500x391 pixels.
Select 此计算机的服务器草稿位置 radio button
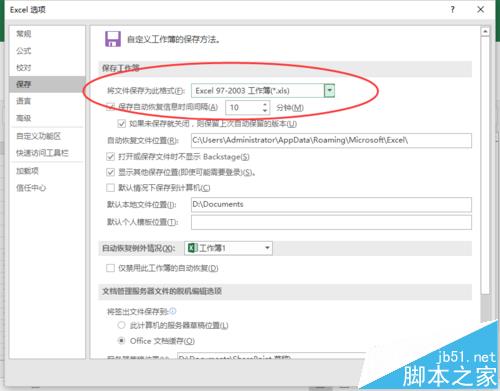(x=121, y=325)
